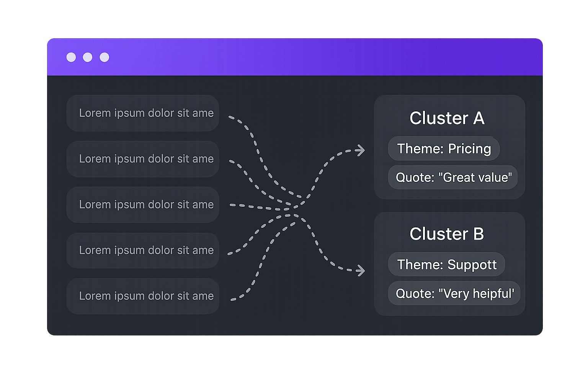Select the fourth Lorem ipsum row from top
This screenshot has height=392, width=588.
pos(143,250)
